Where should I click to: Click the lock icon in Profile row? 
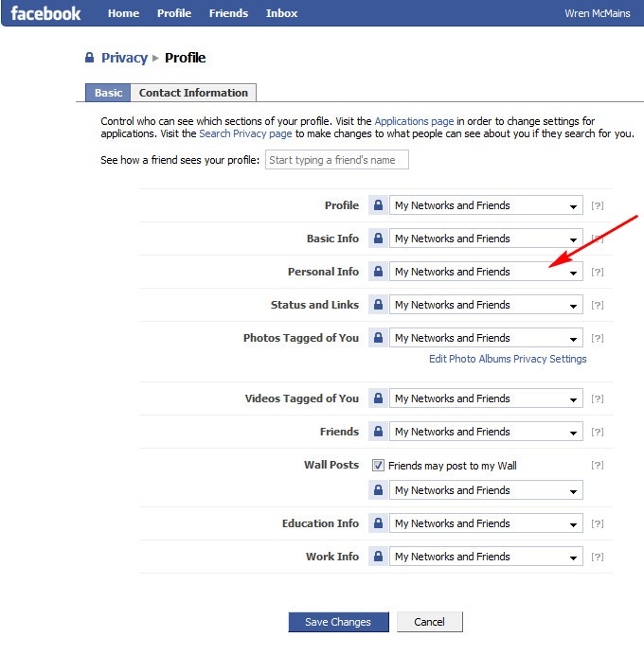(x=378, y=205)
